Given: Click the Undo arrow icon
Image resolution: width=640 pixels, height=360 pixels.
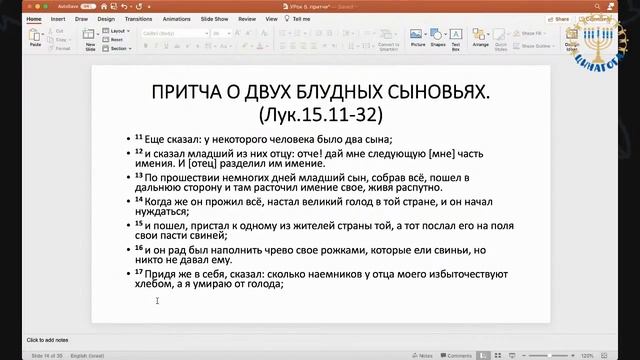Looking at the screenshot, I should [124, 7].
